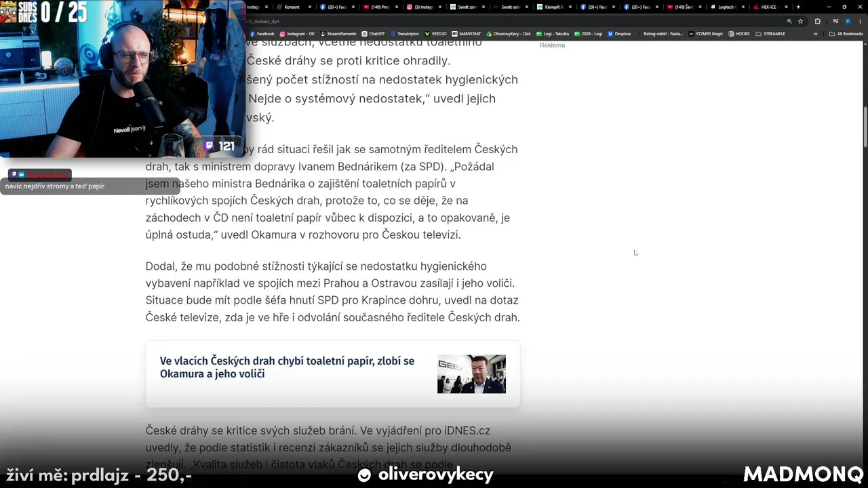The image size is (868, 488).
Task: Open the MANYCHAT bookmark
Action: tap(466, 34)
